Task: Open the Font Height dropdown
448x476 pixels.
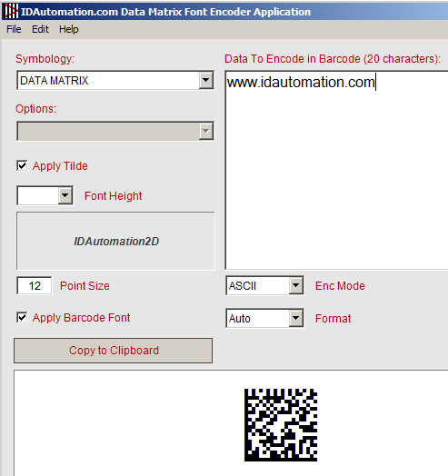Action: coord(65,195)
